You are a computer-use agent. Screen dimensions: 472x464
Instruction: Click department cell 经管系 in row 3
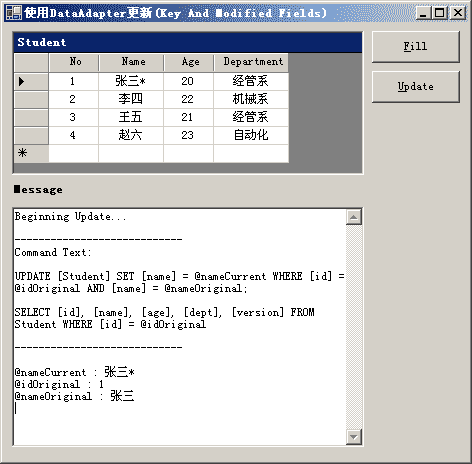(x=251, y=117)
